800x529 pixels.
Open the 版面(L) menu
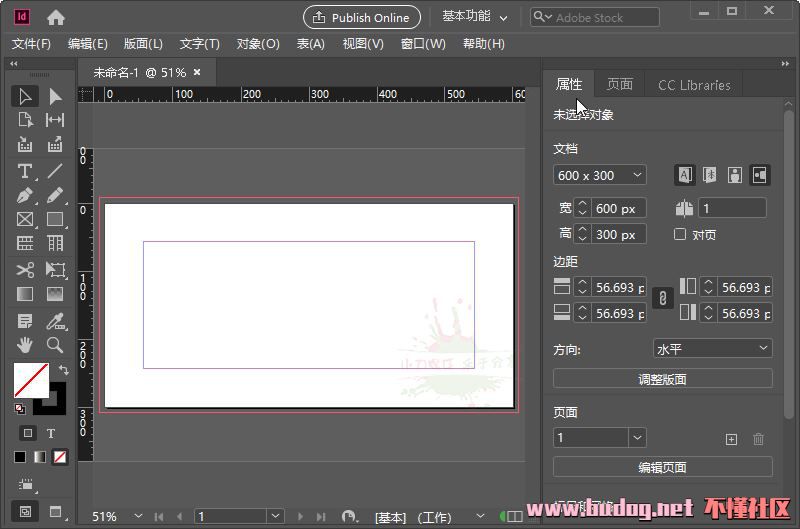tap(143, 44)
